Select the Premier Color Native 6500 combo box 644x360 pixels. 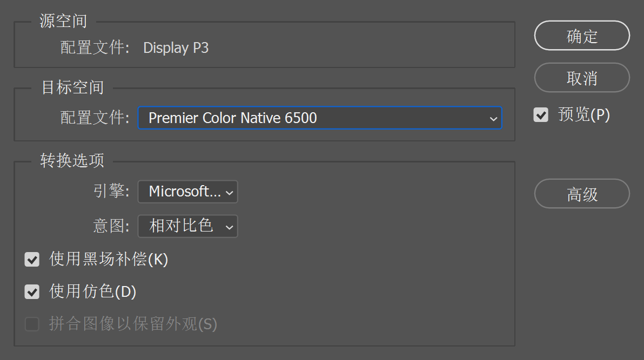(319, 118)
